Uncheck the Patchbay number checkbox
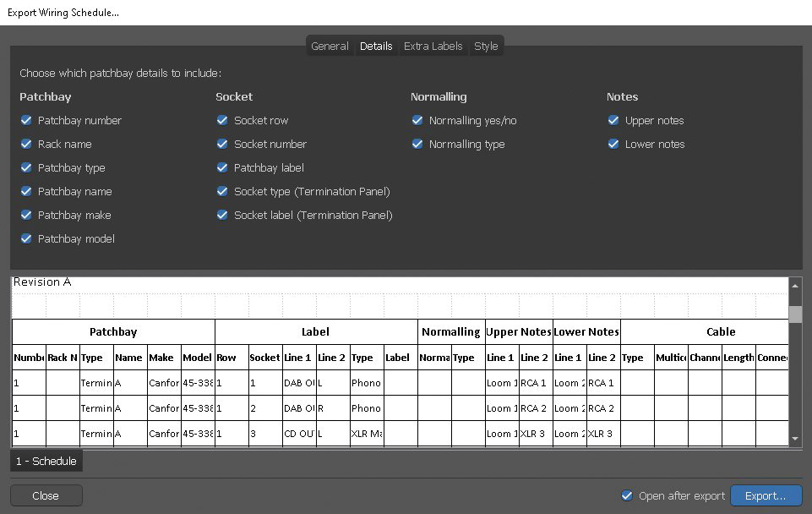Screen dimensions: 812x514 tap(26, 121)
